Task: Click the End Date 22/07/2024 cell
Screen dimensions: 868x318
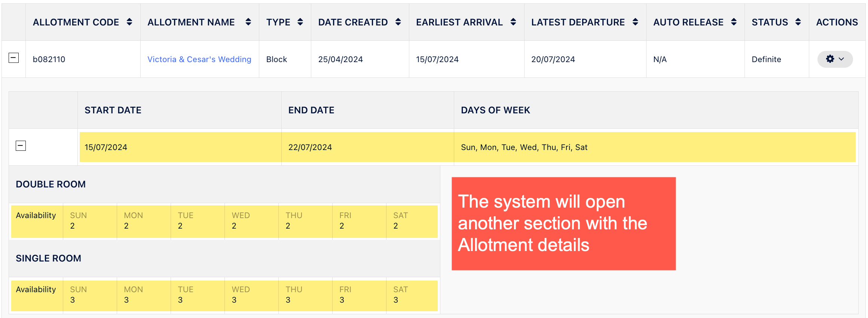Action: pos(310,147)
